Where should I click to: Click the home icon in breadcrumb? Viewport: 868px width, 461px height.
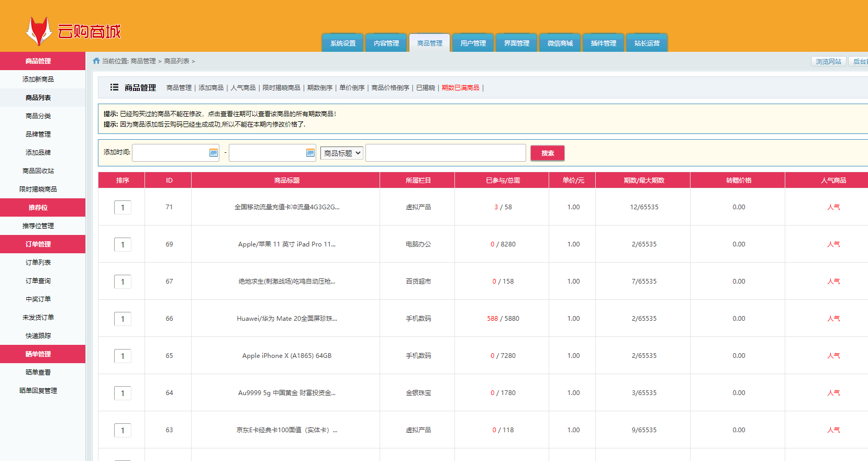click(x=96, y=61)
